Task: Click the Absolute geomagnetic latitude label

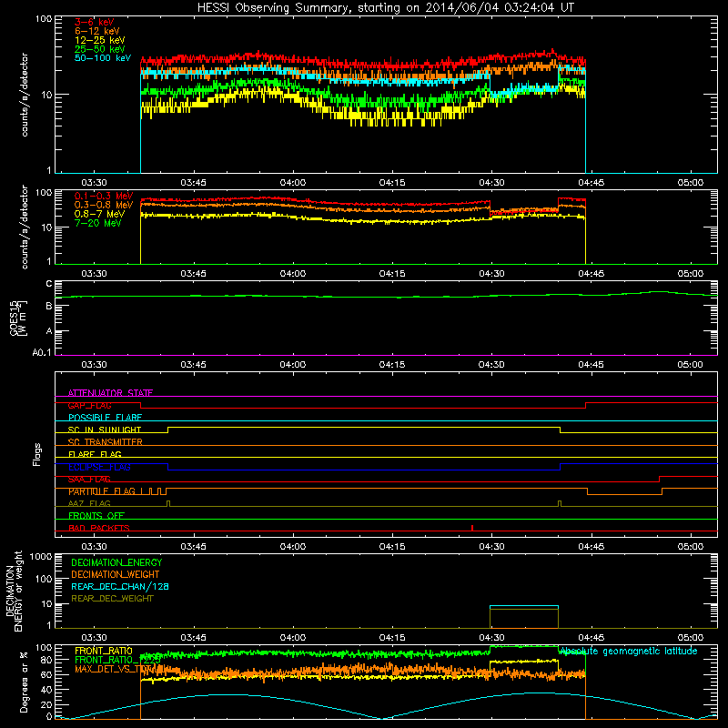Action: 628,652
